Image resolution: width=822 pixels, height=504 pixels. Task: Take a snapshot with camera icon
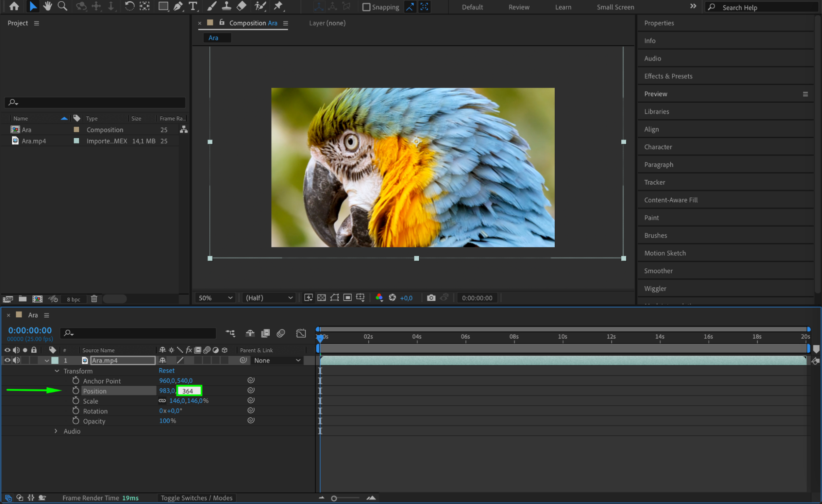431,298
